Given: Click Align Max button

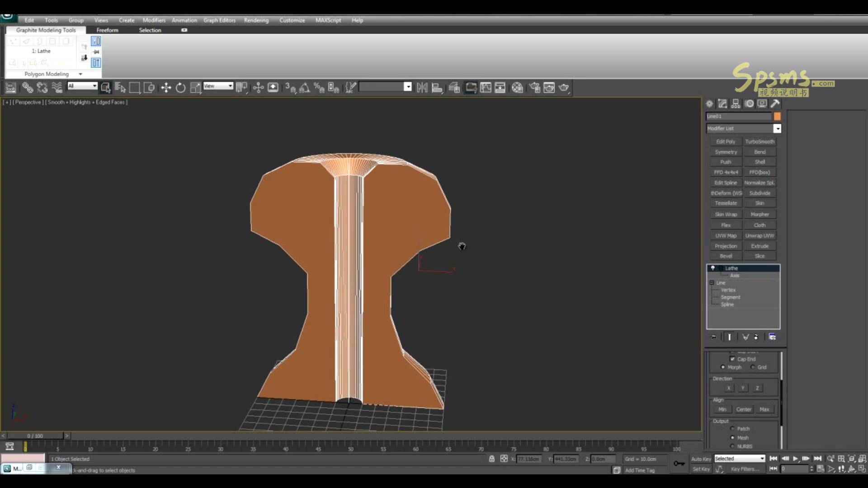Looking at the screenshot, I should click(764, 409).
